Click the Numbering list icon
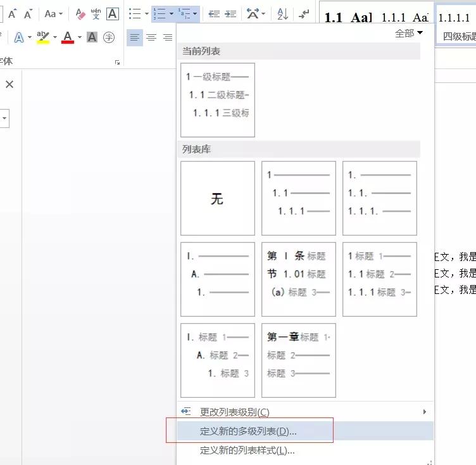The width and height of the screenshot is (476, 465). [x=160, y=14]
